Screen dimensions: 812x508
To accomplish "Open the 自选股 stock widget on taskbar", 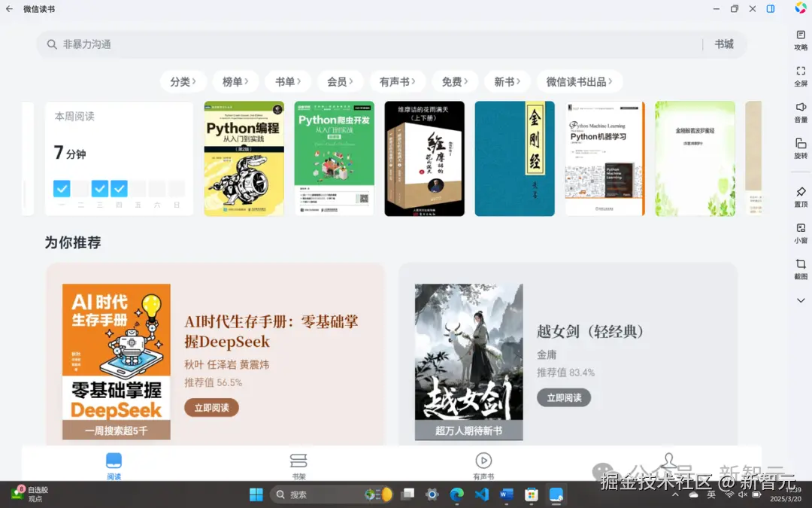I will click(x=30, y=494).
